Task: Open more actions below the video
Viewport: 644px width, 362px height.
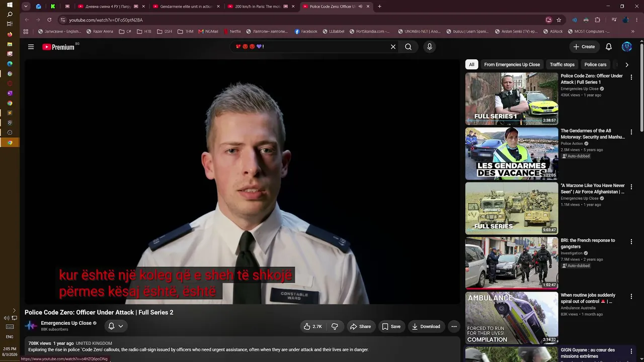Action: [454, 326]
